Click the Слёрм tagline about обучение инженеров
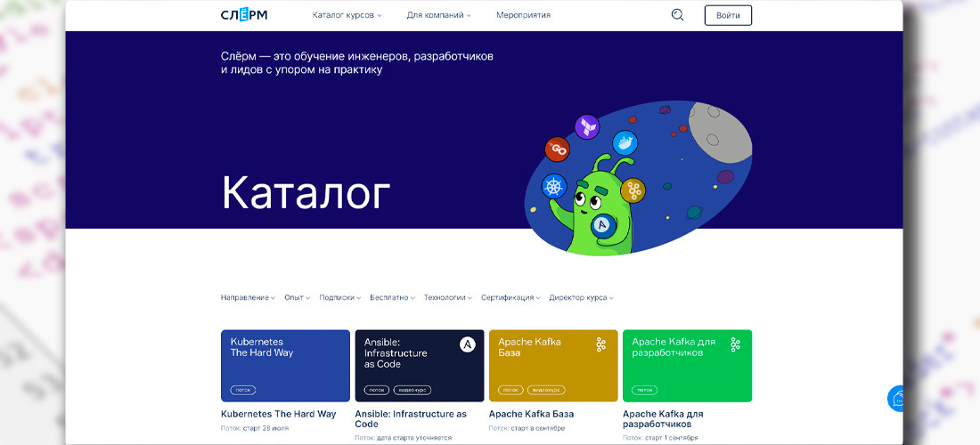This screenshot has width=980, height=445. coord(357,63)
